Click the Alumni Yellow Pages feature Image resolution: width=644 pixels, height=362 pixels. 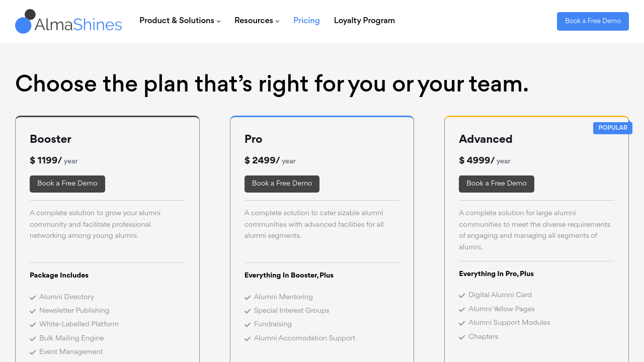(x=501, y=309)
